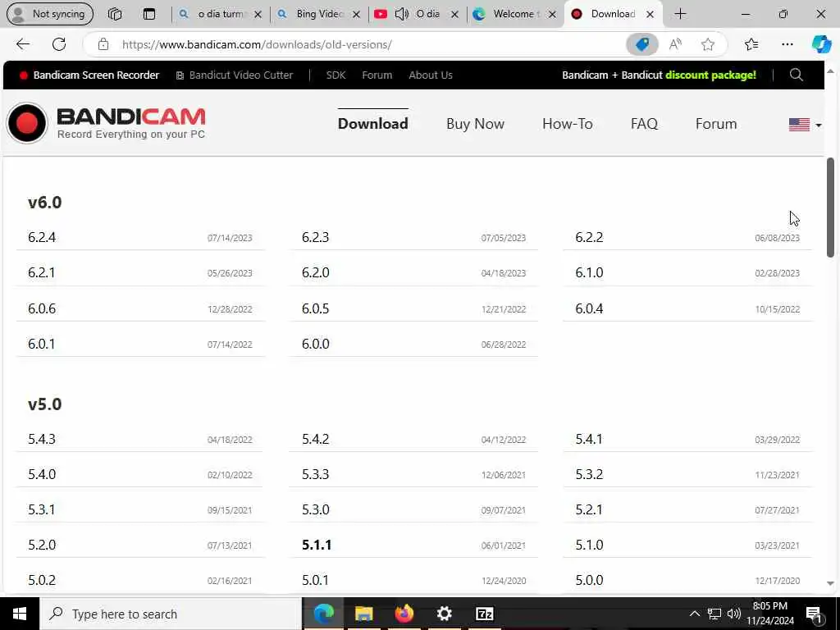This screenshot has width=840, height=630.
Task: Open the Windows Start menu
Action: tap(20, 614)
